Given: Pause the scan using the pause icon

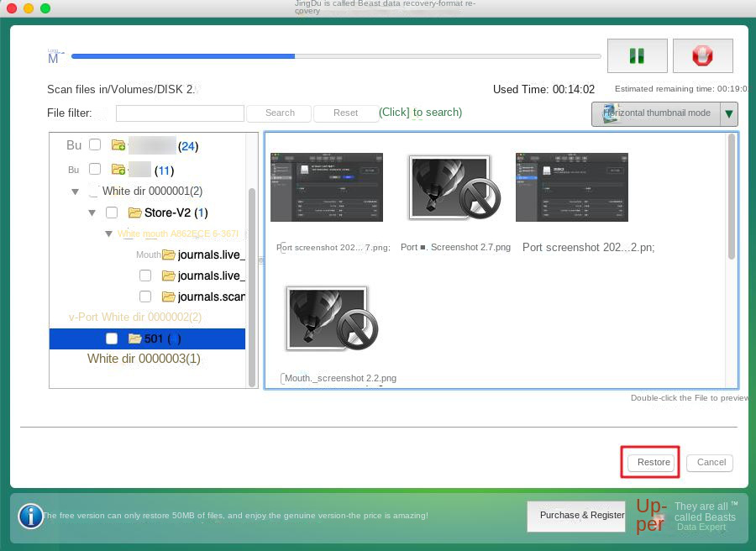Looking at the screenshot, I should [637, 55].
